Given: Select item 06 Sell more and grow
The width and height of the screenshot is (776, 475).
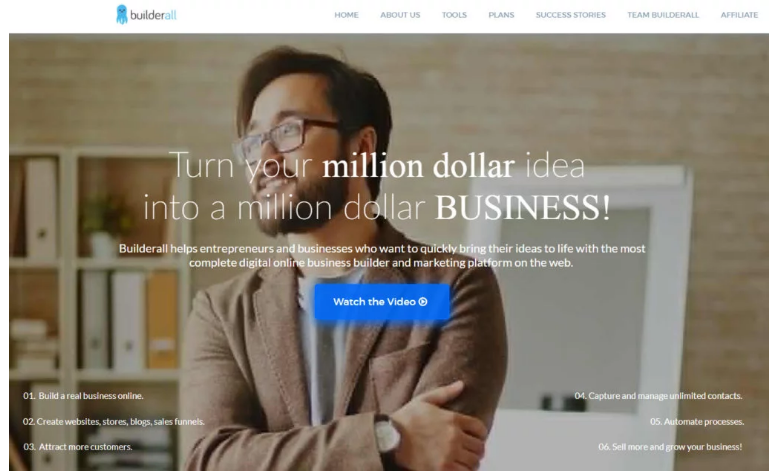Looking at the screenshot, I should click(670, 447).
